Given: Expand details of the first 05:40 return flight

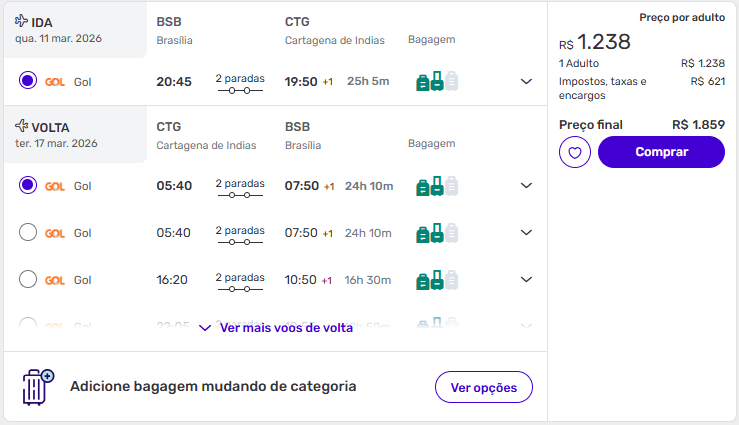Looking at the screenshot, I should [x=527, y=186].
